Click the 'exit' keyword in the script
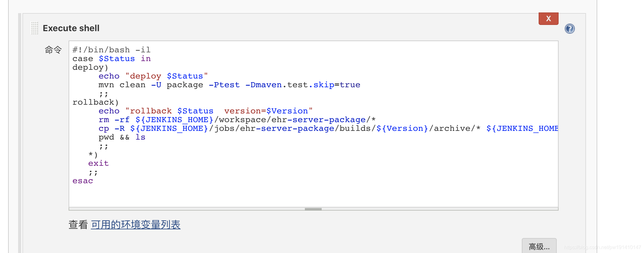The image size is (644, 253). pyautogui.click(x=98, y=163)
